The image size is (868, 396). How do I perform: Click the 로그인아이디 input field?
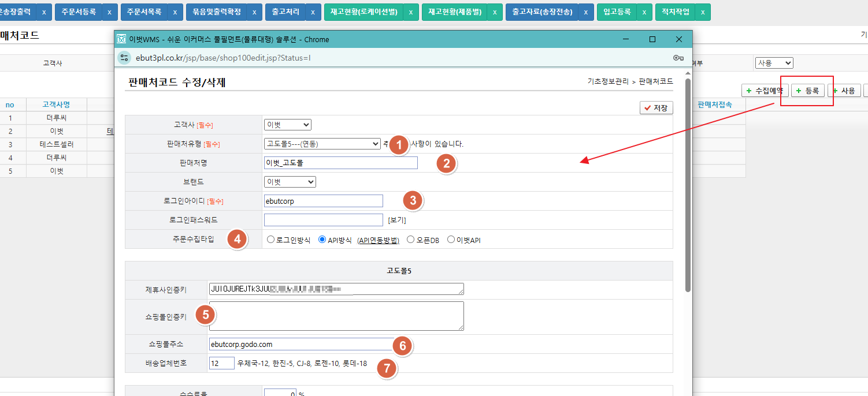(324, 201)
